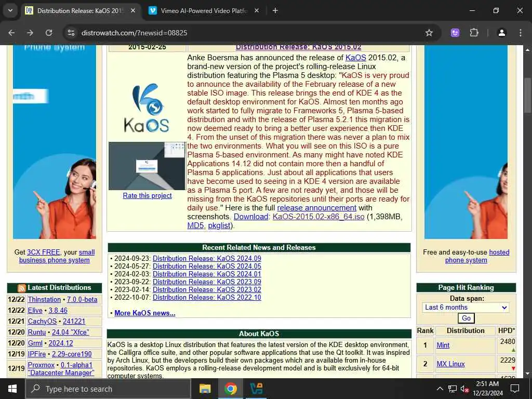Click the address bar URL field
This screenshot has height=399, width=532.
click(x=134, y=33)
